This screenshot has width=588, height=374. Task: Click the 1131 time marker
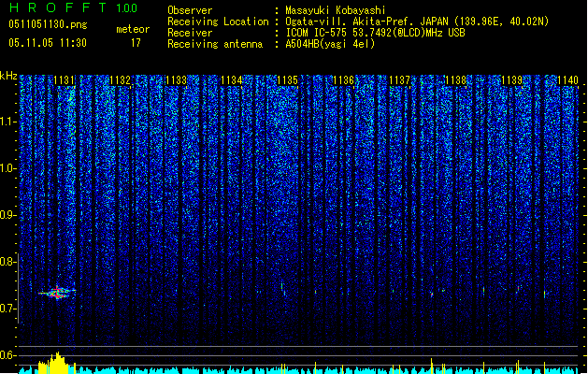(65, 80)
